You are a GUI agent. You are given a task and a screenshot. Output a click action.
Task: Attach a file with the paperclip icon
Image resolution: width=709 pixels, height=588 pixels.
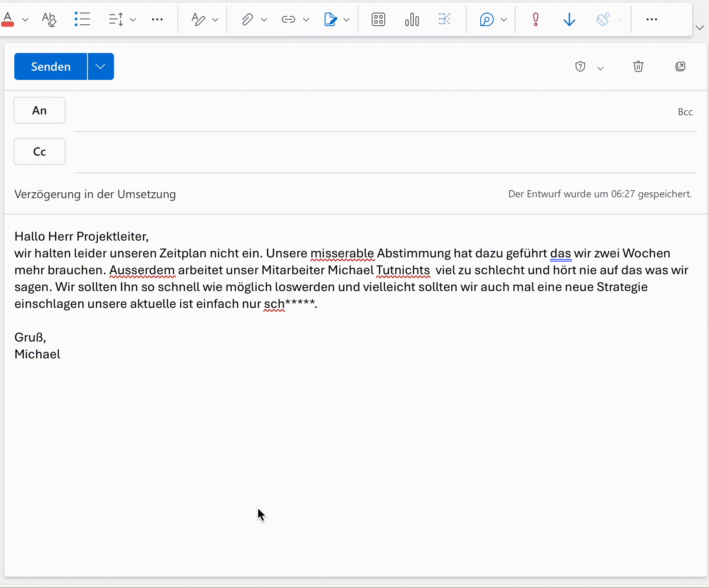tap(247, 19)
